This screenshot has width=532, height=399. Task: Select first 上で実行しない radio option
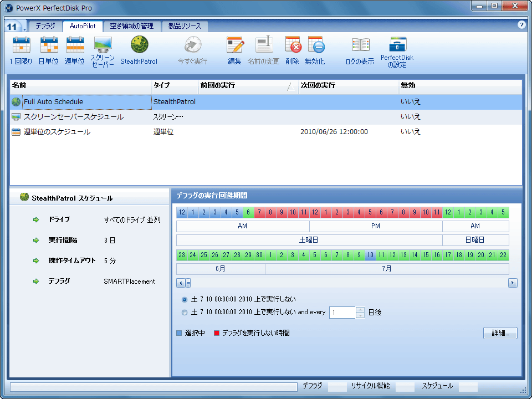click(185, 300)
